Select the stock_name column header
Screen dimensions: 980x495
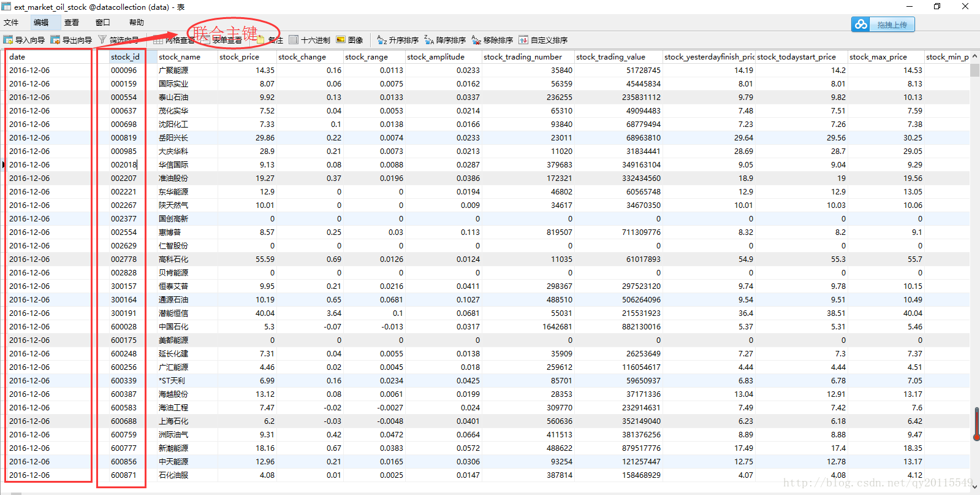click(187, 56)
